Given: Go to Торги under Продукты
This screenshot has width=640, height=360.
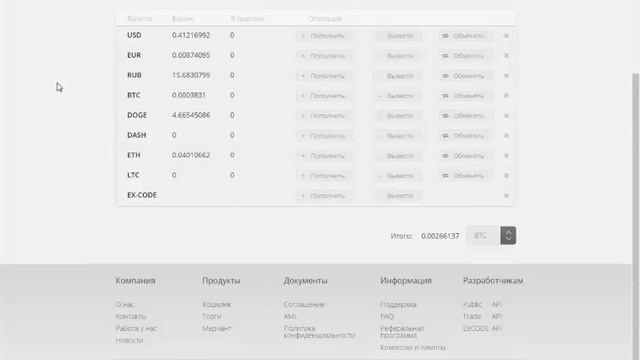Looking at the screenshot, I should click(x=212, y=316).
